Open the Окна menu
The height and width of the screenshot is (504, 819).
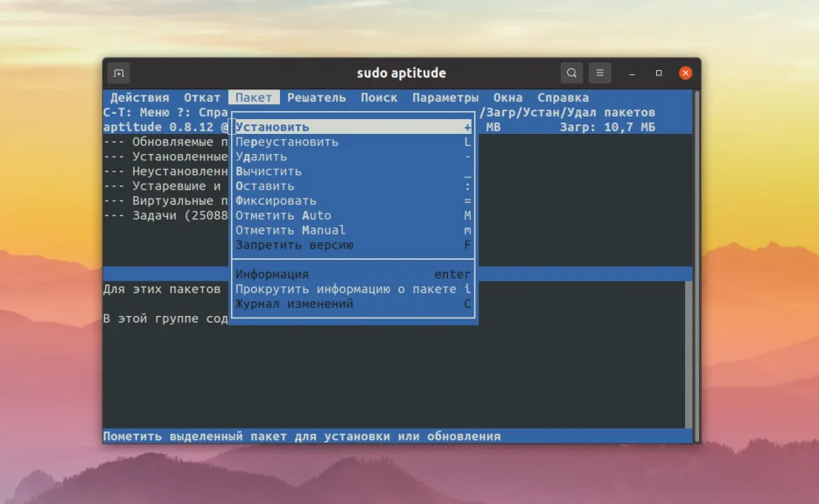tap(507, 97)
